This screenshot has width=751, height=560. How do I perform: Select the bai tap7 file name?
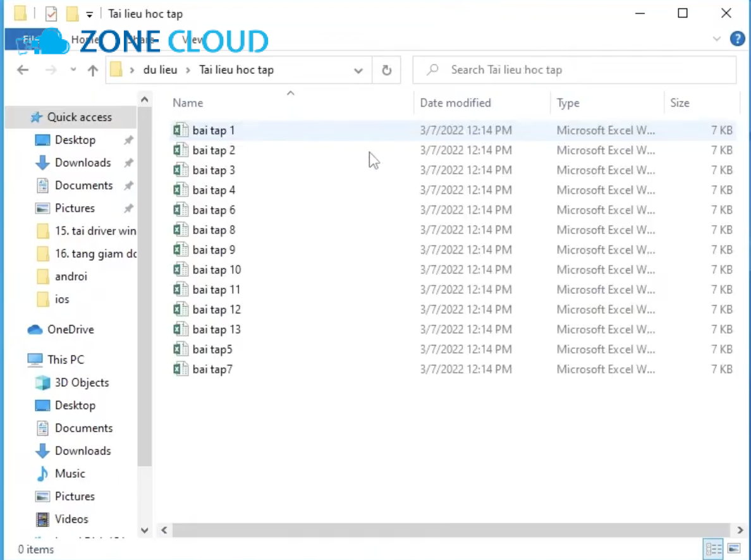point(212,369)
